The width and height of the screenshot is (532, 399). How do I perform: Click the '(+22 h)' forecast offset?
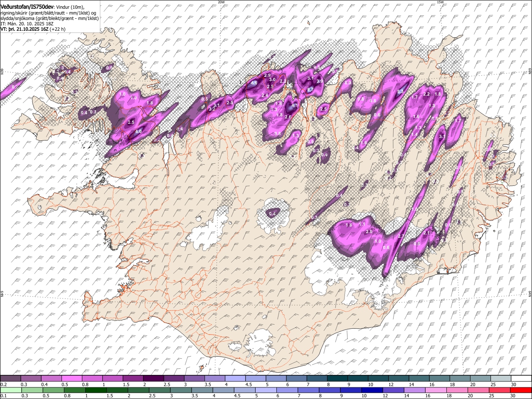[x=57, y=29]
